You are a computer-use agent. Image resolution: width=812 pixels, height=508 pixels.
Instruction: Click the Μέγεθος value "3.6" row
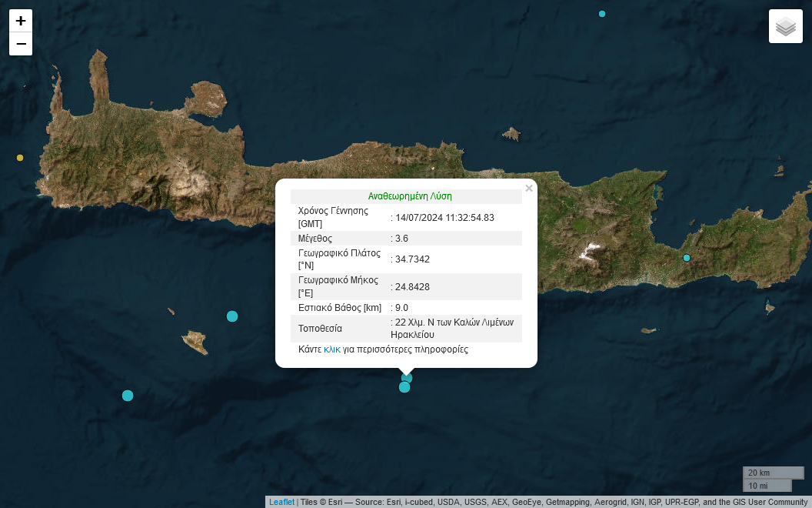401,238
